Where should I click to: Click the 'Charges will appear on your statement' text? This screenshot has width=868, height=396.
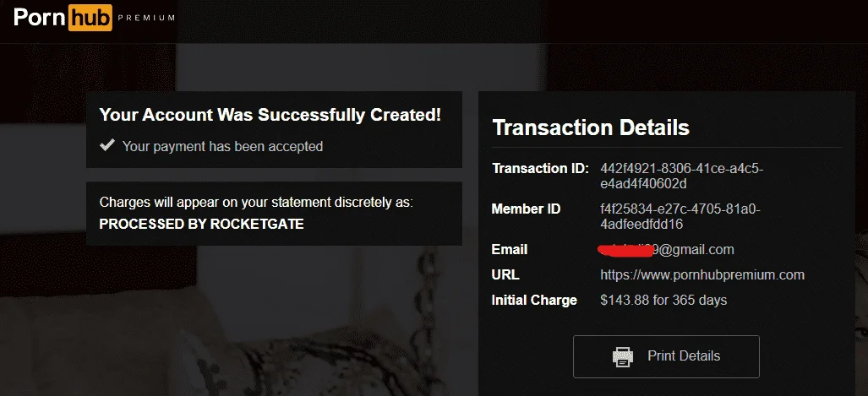pos(256,203)
